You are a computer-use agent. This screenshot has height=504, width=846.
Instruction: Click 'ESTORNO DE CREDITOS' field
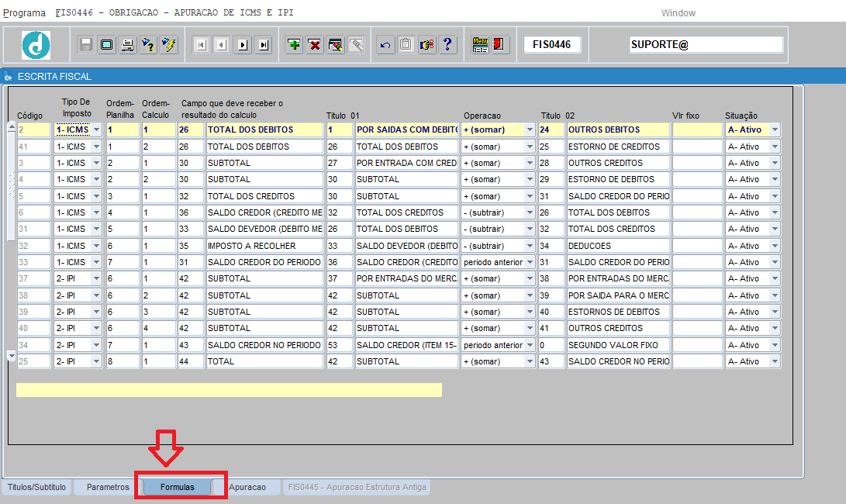coord(618,147)
